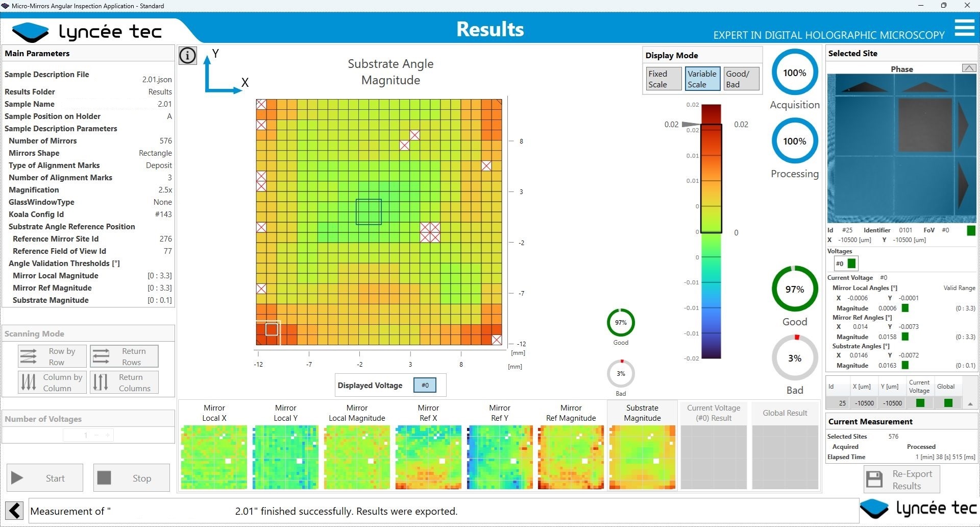The height and width of the screenshot is (527, 980).
Task: Click the upper color scale slider marker
Action: (691, 124)
